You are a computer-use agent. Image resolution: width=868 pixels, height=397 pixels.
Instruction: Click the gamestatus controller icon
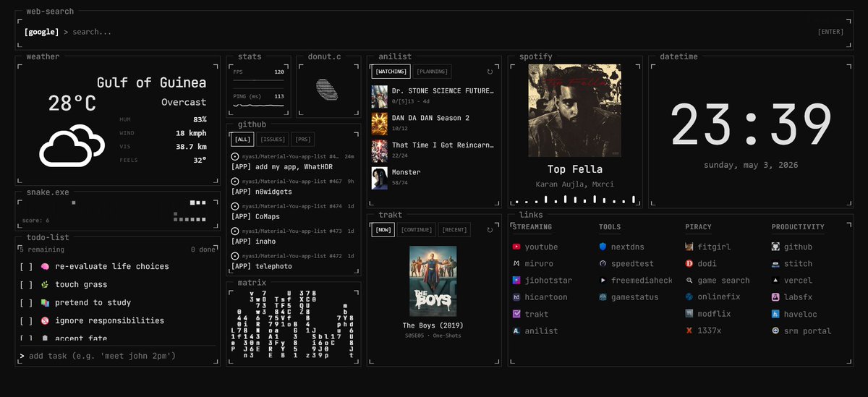603,297
